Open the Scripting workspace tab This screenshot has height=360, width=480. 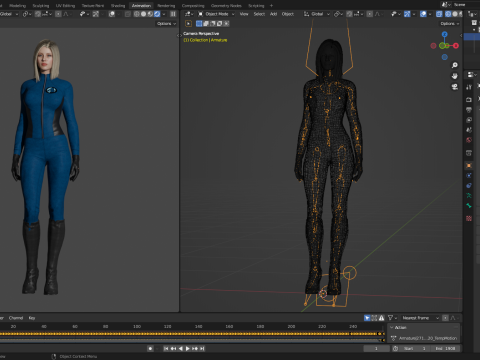(256, 6)
